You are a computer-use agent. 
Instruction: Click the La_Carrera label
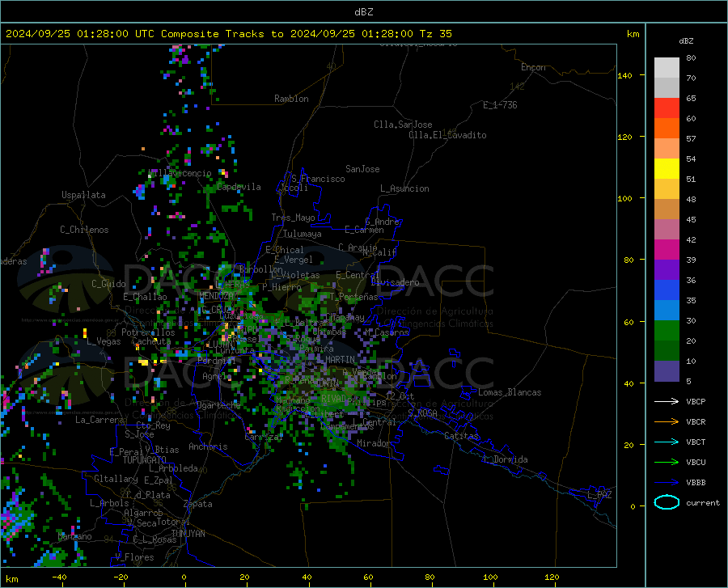(99, 420)
